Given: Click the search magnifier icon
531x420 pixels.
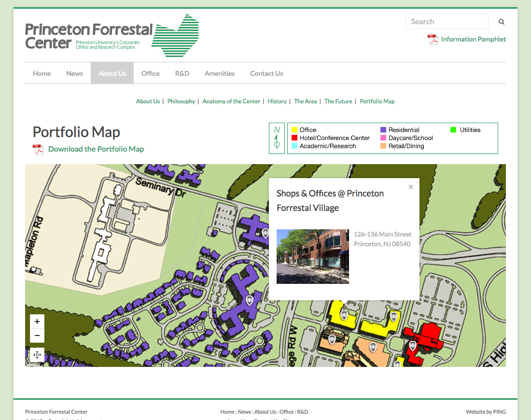Looking at the screenshot, I should point(502,22).
